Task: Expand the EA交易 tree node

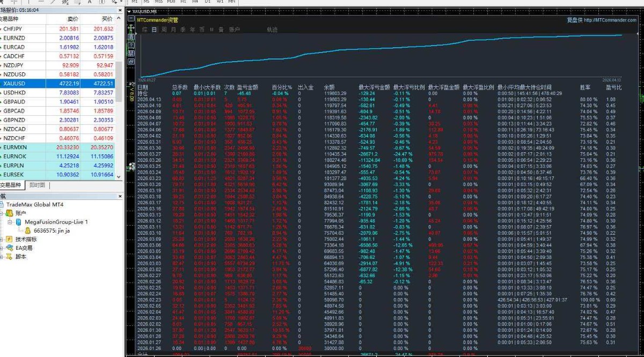Action: coord(2,248)
